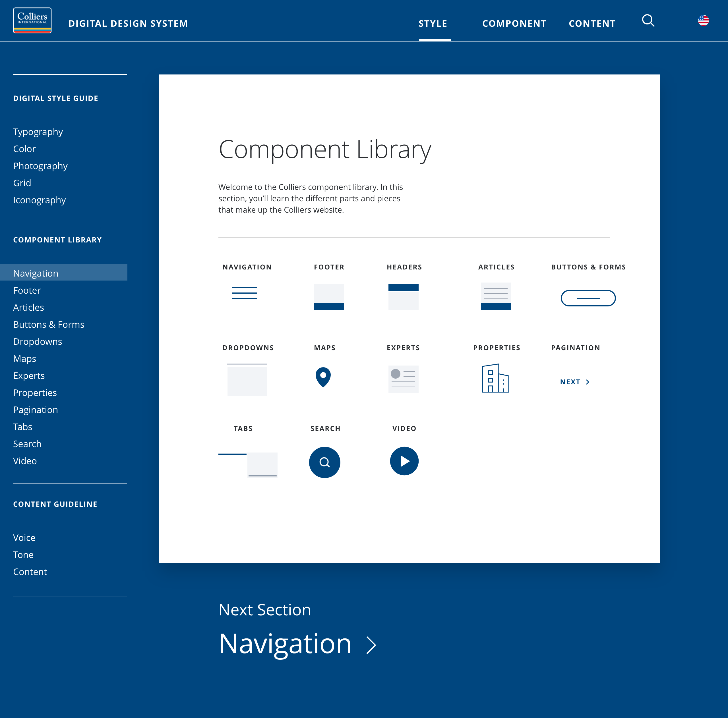The height and width of the screenshot is (718, 728).
Task: Click the MAPS grid label
Action: pyautogui.click(x=325, y=348)
